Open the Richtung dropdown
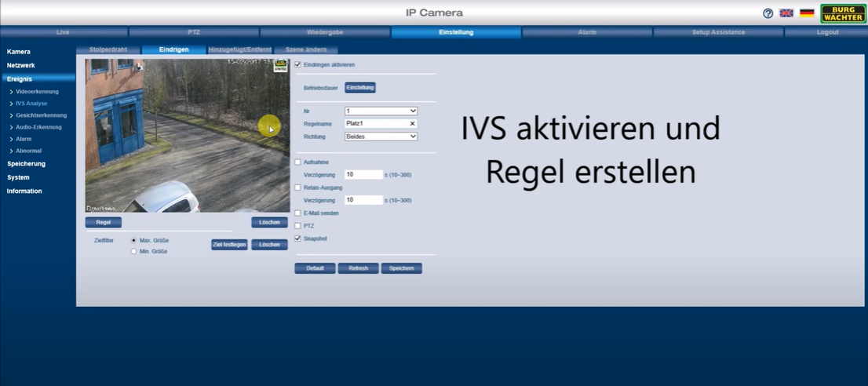The height and width of the screenshot is (386, 868). pyautogui.click(x=381, y=137)
